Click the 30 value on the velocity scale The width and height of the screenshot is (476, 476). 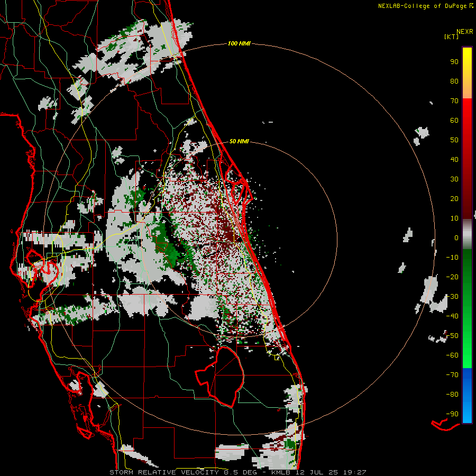click(454, 179)
